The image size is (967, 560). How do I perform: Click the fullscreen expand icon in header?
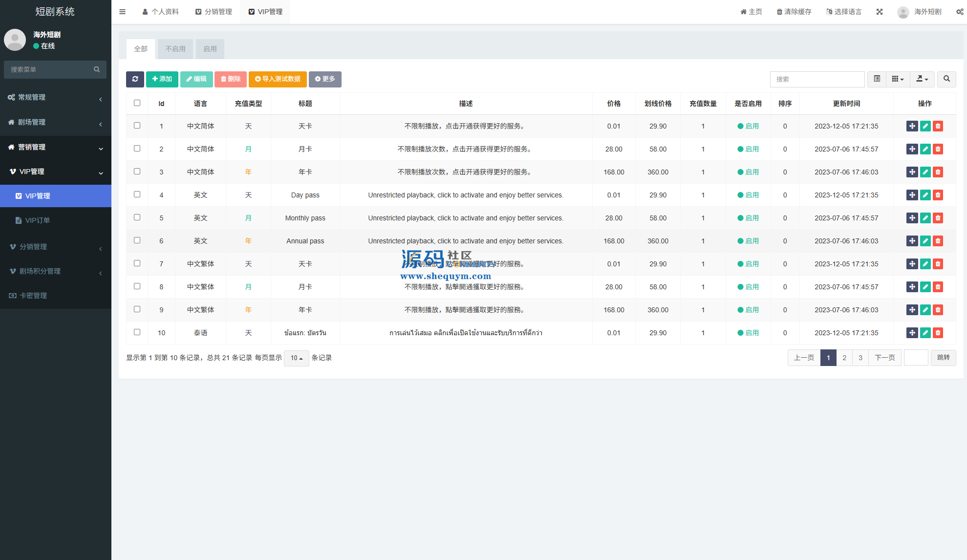tap(880, 12)
